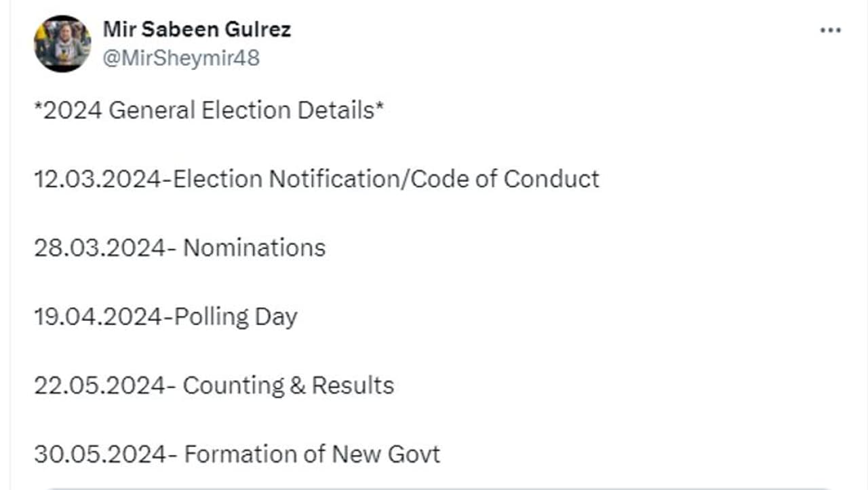Image resolution: width=868 pixels, height=490 pixels.
Task: Click the word 'Results' in the counting line
Action: [353, 385]
